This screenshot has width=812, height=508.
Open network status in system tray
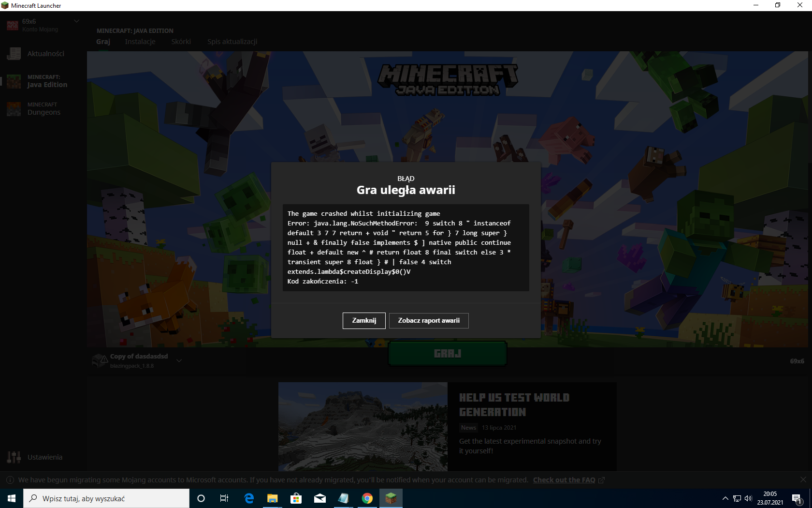[737, 498]
